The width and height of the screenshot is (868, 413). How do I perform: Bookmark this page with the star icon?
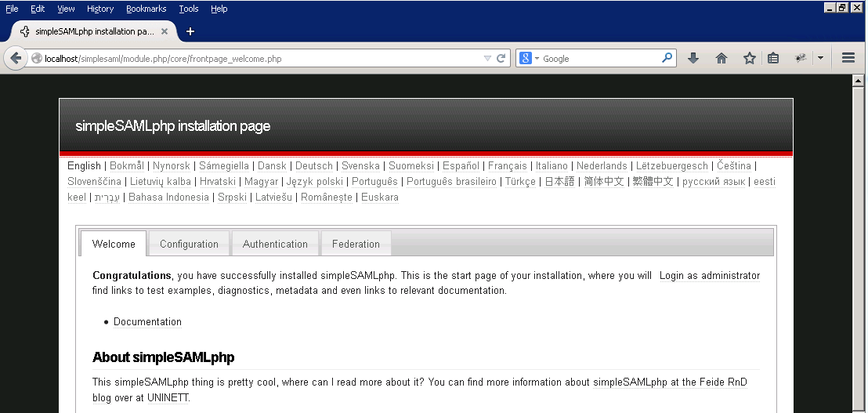pyautogui.click(x=749, y=58)
